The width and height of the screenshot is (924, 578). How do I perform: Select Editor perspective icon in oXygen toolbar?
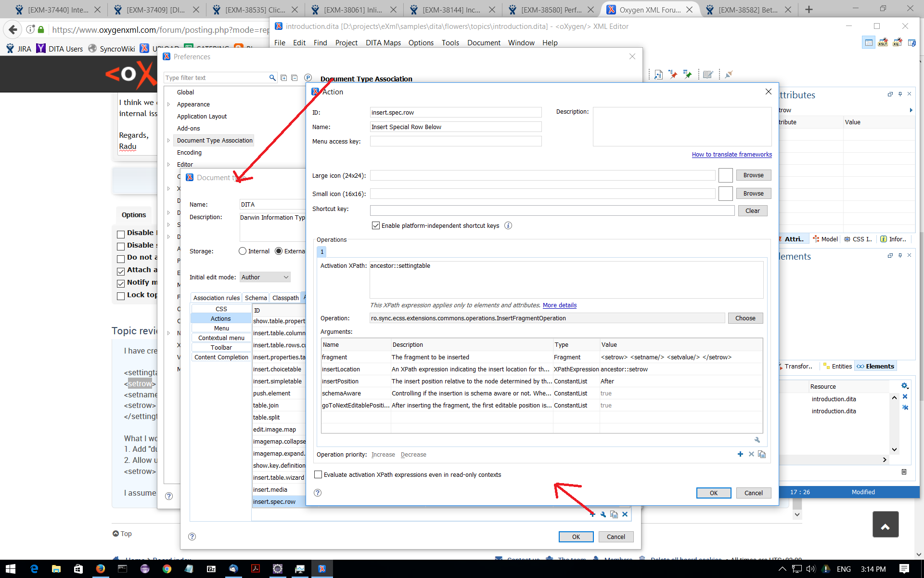(x=869, y=43)
